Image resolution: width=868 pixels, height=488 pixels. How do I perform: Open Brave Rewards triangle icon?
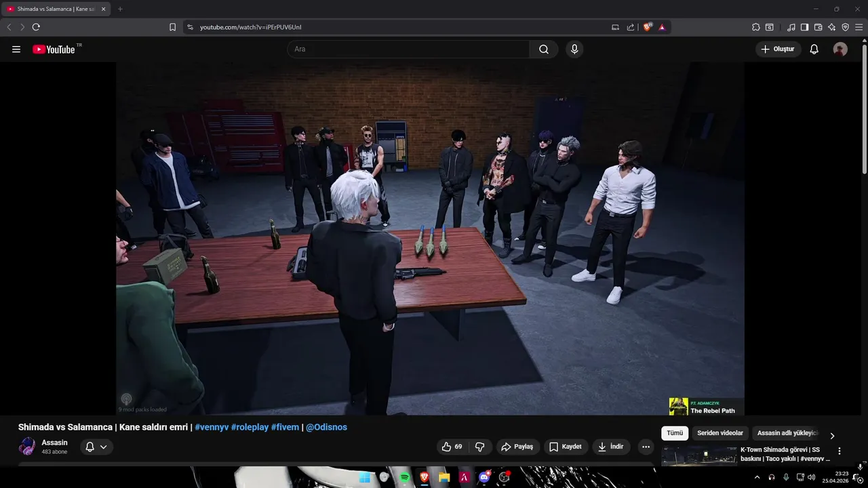click(662, 27)
